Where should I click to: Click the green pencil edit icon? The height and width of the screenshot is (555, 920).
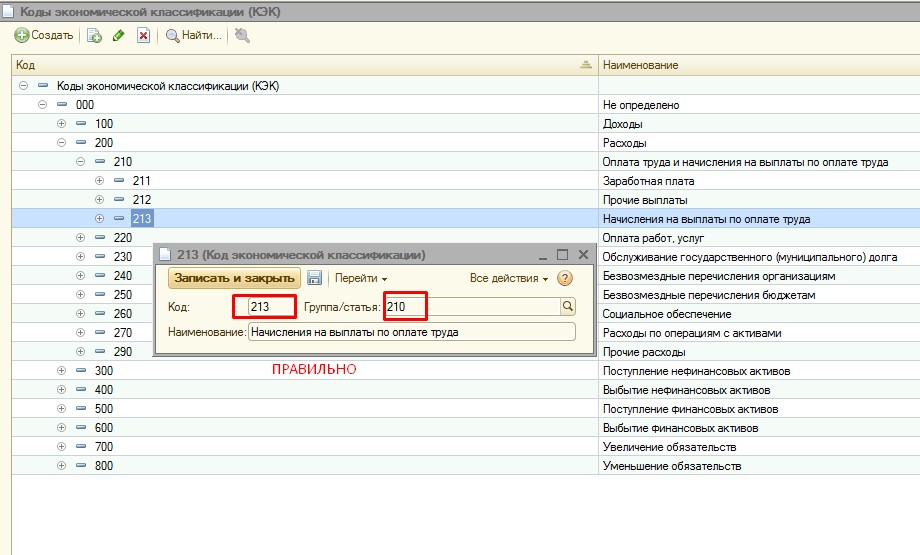(119, 36)
